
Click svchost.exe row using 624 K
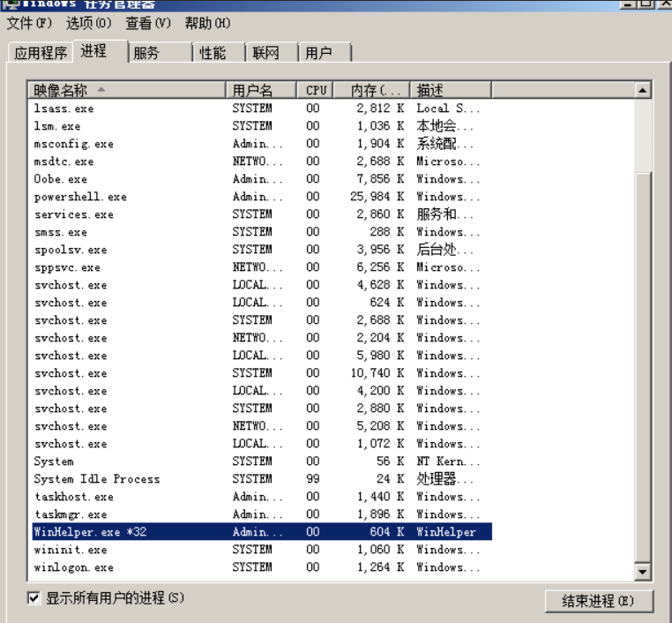[x=260, y=303]
